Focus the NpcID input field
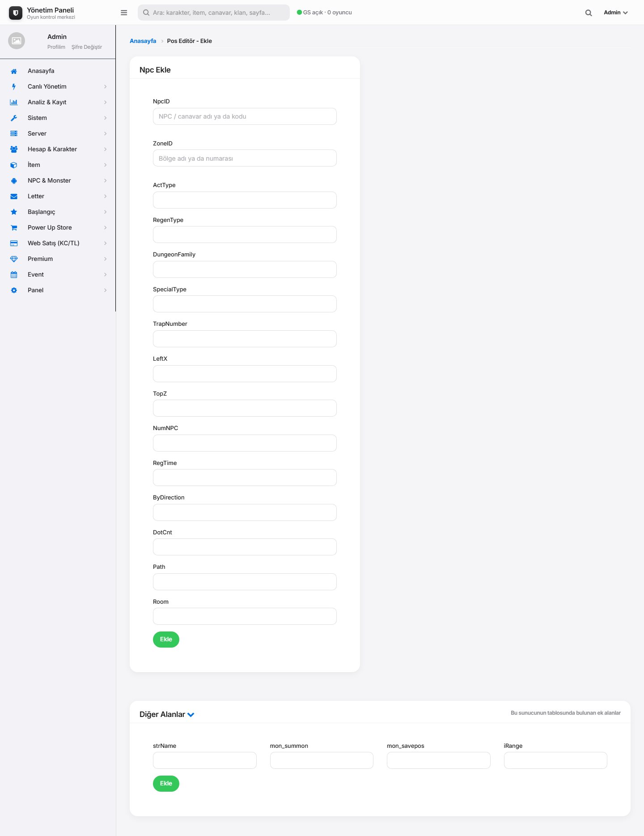Image resolution: width=644 pixels, height=836 pixels. coord(245,116)
